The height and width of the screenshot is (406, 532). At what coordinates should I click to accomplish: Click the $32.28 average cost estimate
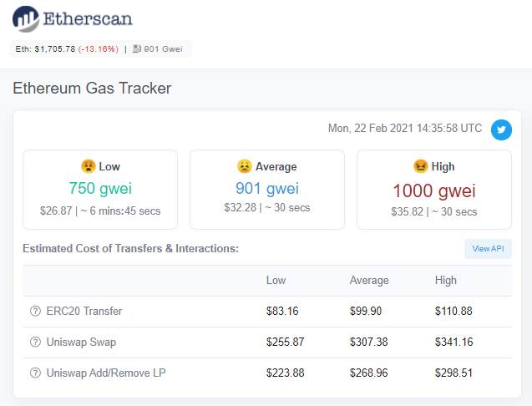pos(241,207)
